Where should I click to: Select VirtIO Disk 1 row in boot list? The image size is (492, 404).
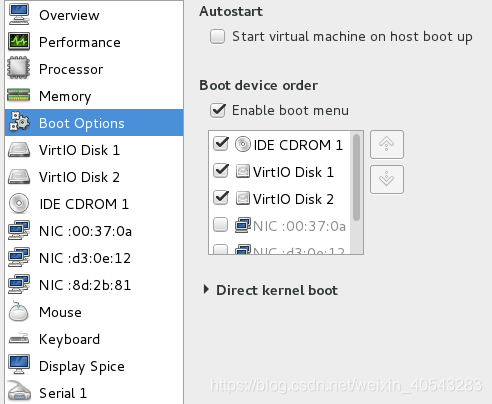280,172
